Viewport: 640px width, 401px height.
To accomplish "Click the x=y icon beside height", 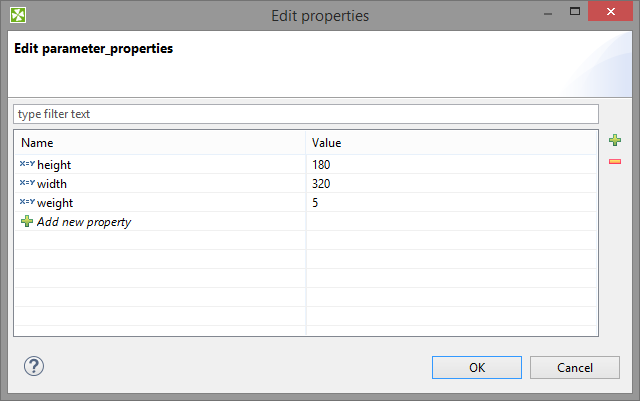I will [x=27, y=164].
